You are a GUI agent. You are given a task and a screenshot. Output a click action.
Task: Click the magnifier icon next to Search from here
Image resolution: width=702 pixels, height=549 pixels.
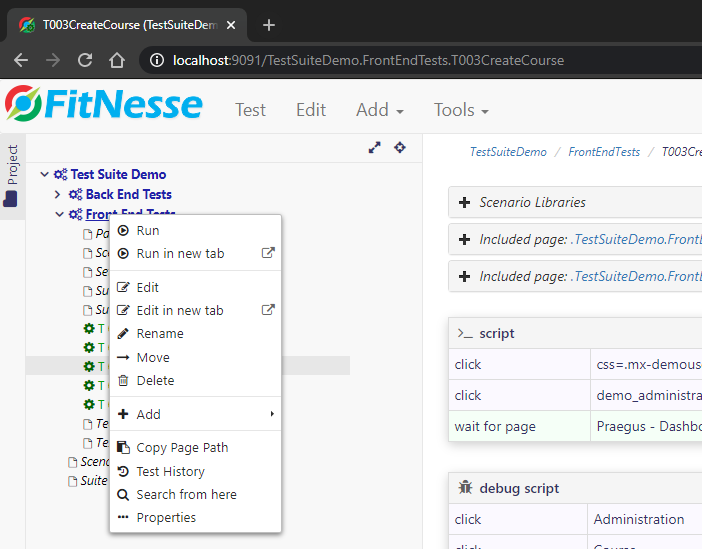coord(123,494)
